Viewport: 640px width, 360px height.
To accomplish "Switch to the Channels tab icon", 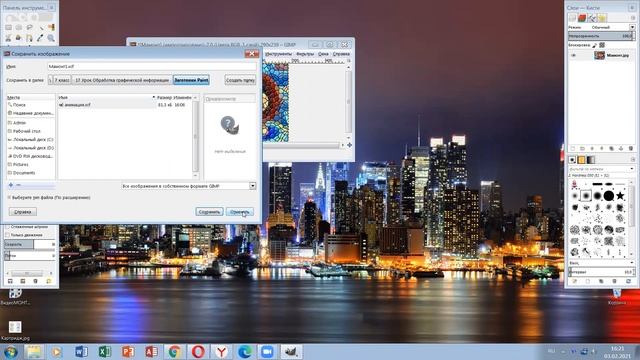I will [582, 18].
